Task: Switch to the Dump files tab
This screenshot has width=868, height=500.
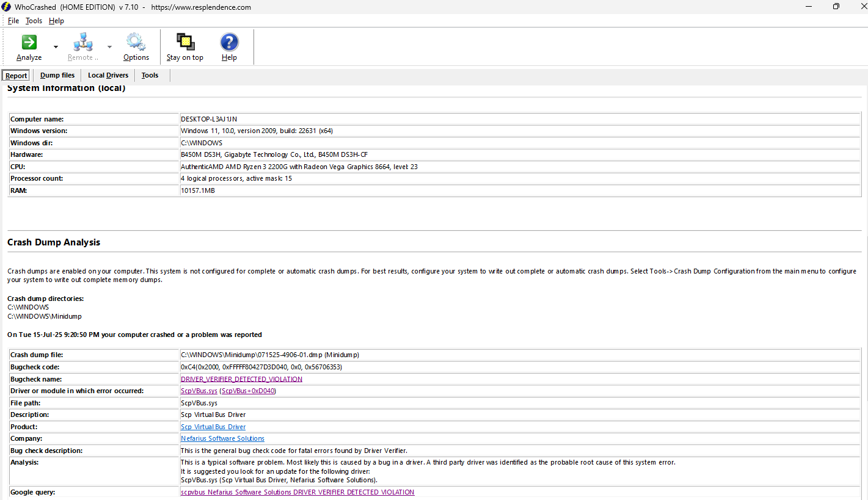Action: click(x=57, y=76)
